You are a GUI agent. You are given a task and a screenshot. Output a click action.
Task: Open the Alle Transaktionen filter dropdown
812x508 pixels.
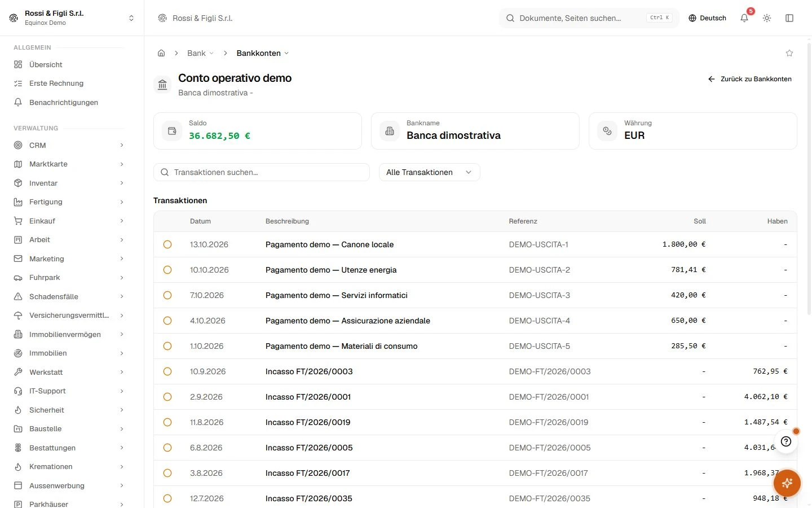click(430, 172)
